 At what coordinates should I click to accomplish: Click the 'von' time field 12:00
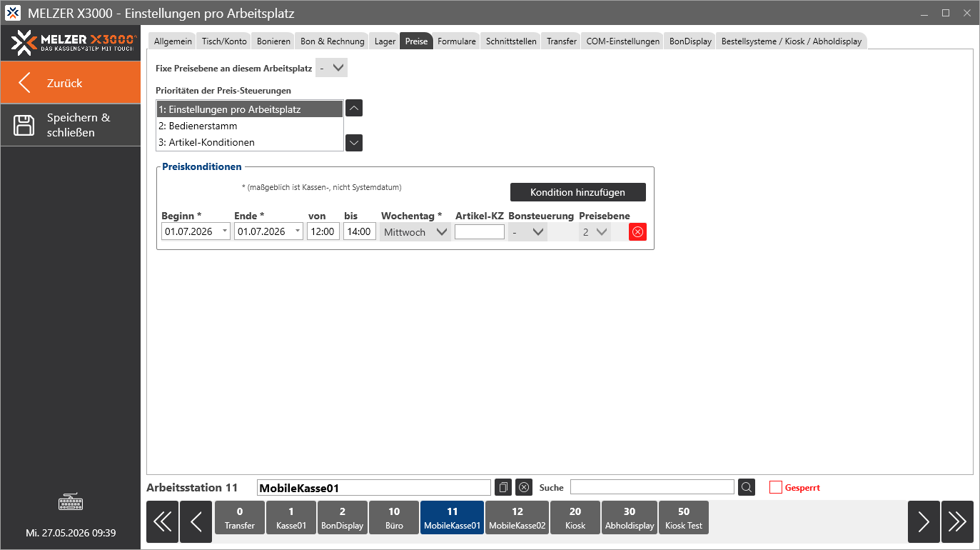[323, 231]
